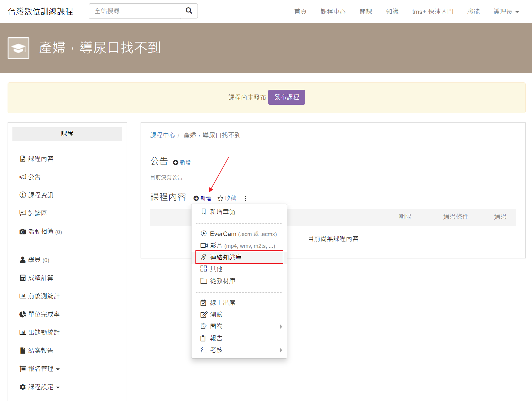Click the calendar check icon for 線上出席

pos(203,303)
